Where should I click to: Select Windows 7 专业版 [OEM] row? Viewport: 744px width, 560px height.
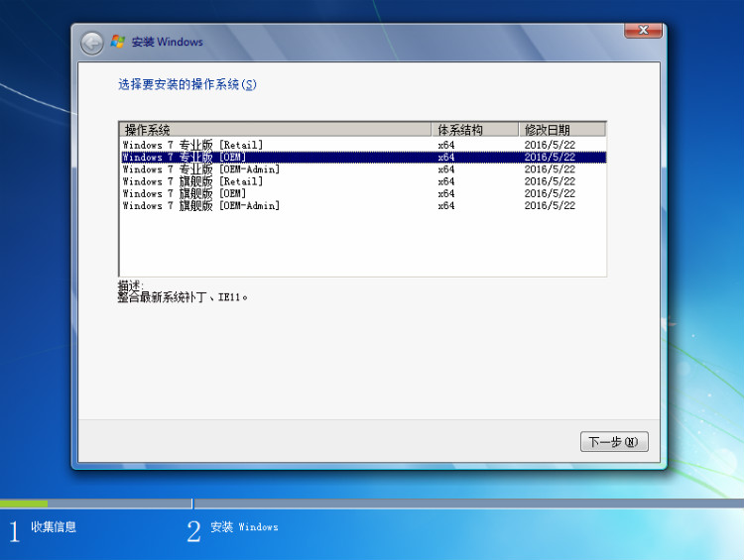[363, 157]
